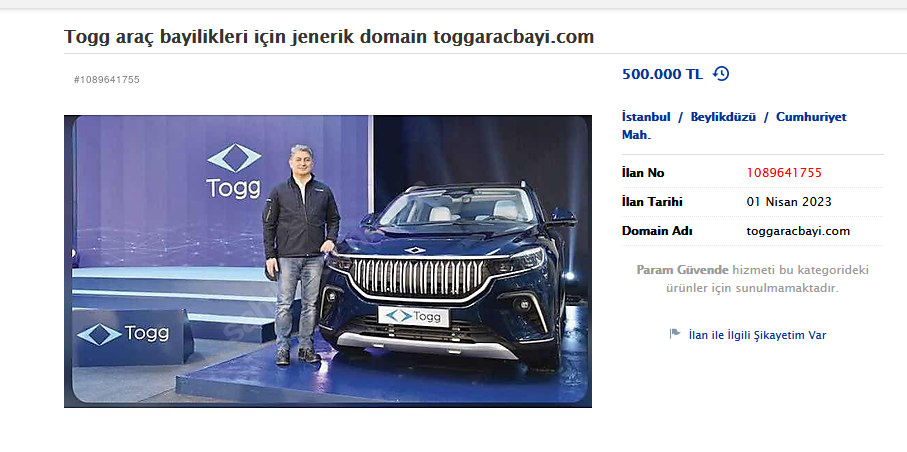Select the domain name toggaracbayi.com value

pyautogui.click(x=798, y=231)
